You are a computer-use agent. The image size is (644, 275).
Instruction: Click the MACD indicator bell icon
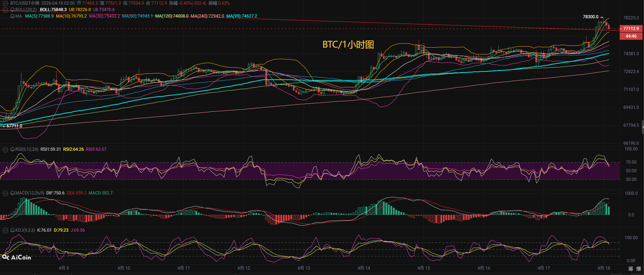13,193
